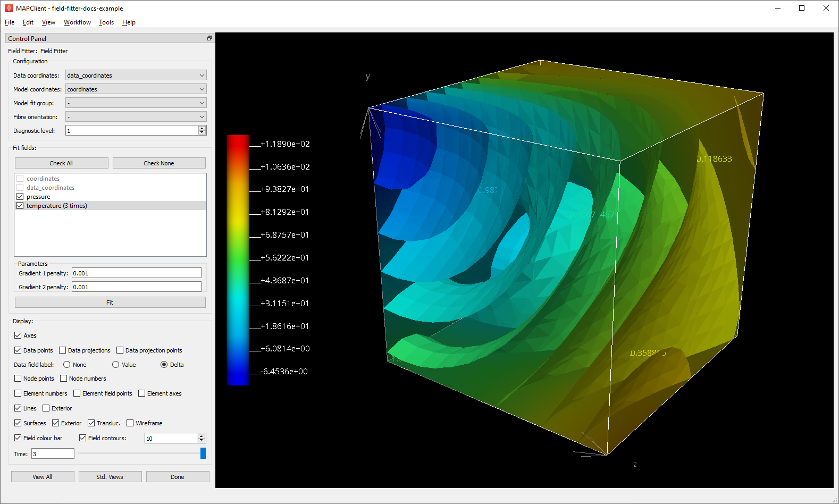Click the Fit button
Image resolution: width=839 pixels, height=504 pixels.
coord(110,303)
